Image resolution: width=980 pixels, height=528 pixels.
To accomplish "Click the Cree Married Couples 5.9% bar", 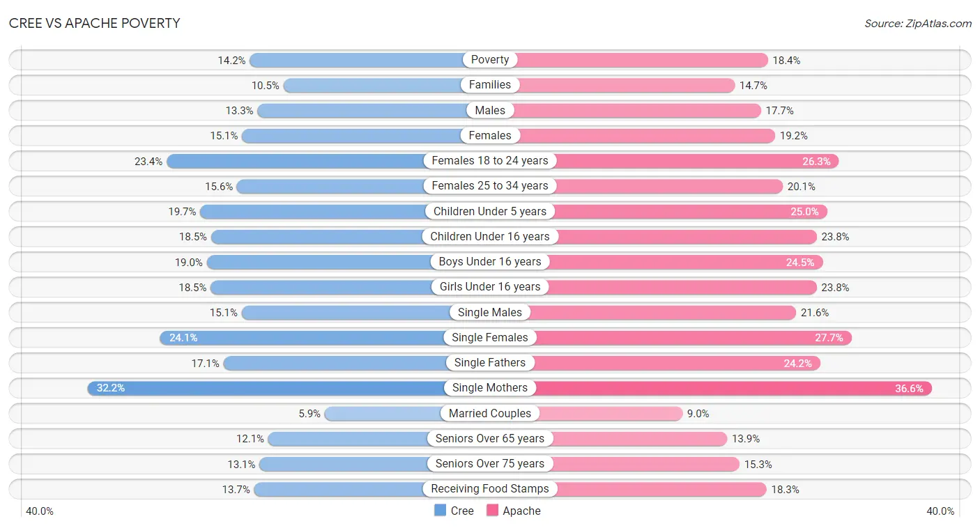I will [407, 413].
